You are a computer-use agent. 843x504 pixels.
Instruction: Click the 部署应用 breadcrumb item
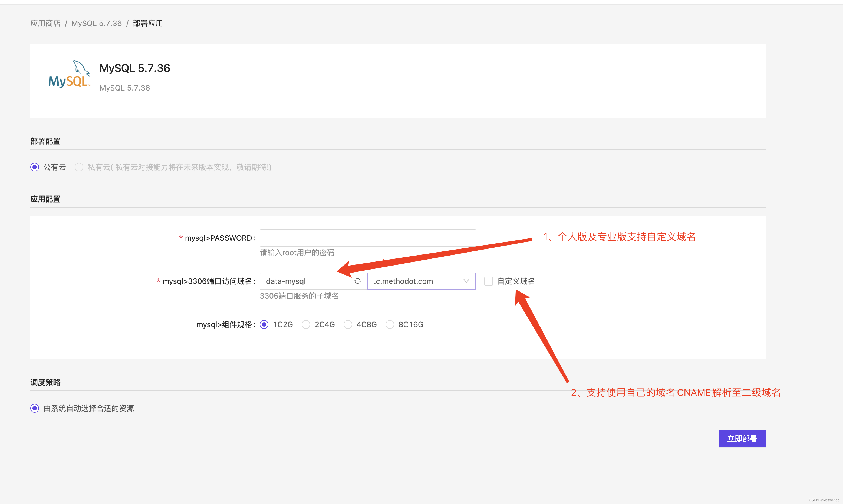pyautogui.click(x=148, y=24)
